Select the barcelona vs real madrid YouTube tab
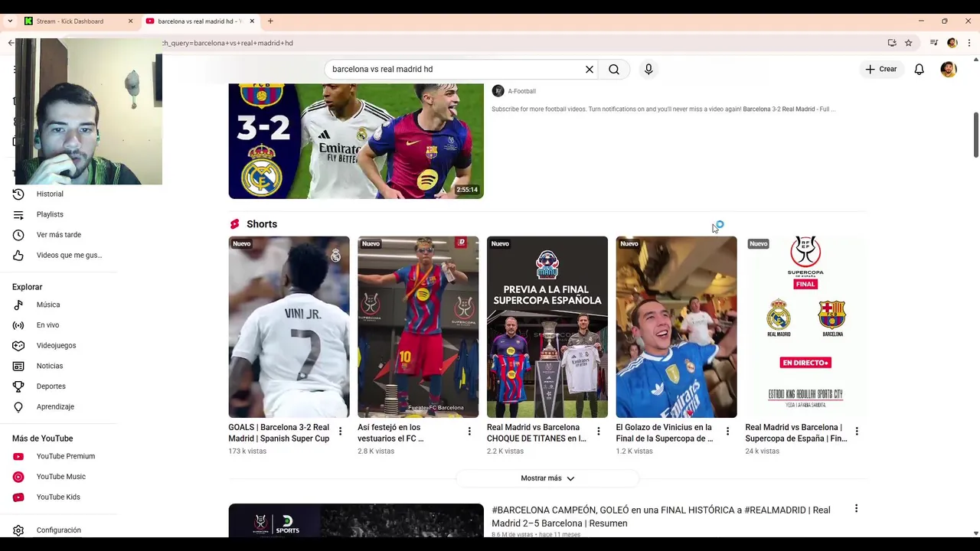 [200, 21]
